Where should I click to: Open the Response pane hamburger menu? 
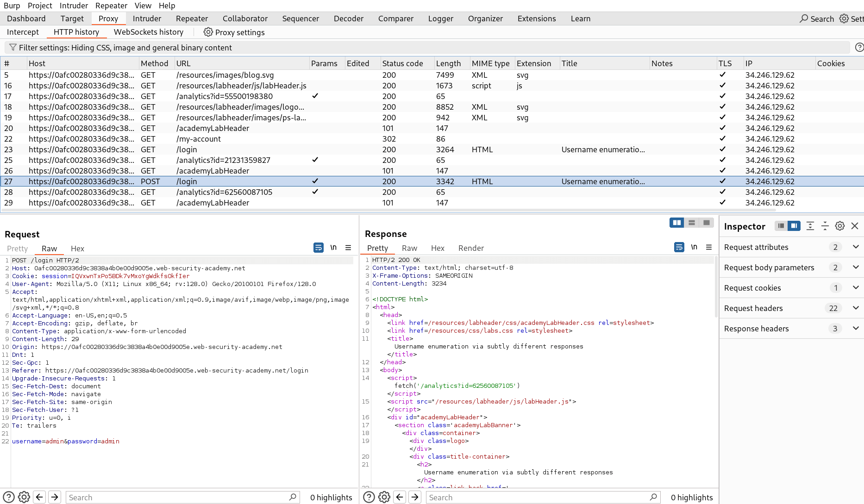click(x=709, y=247)
